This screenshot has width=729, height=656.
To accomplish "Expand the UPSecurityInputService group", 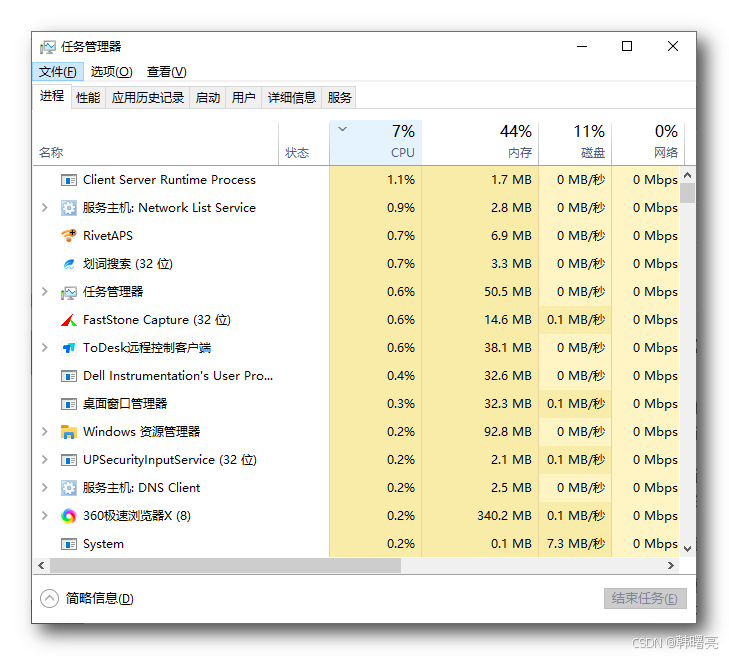I will point(45,460).
